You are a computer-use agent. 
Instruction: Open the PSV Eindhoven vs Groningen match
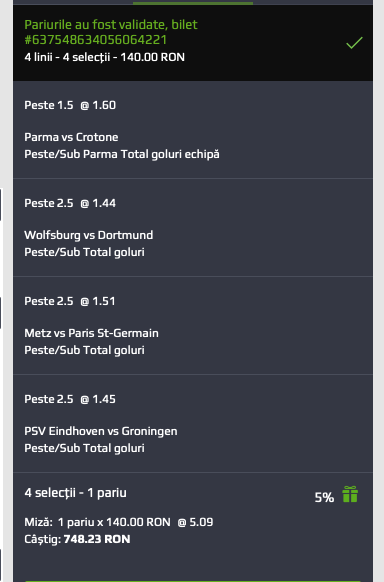click(x=101, y=431)
